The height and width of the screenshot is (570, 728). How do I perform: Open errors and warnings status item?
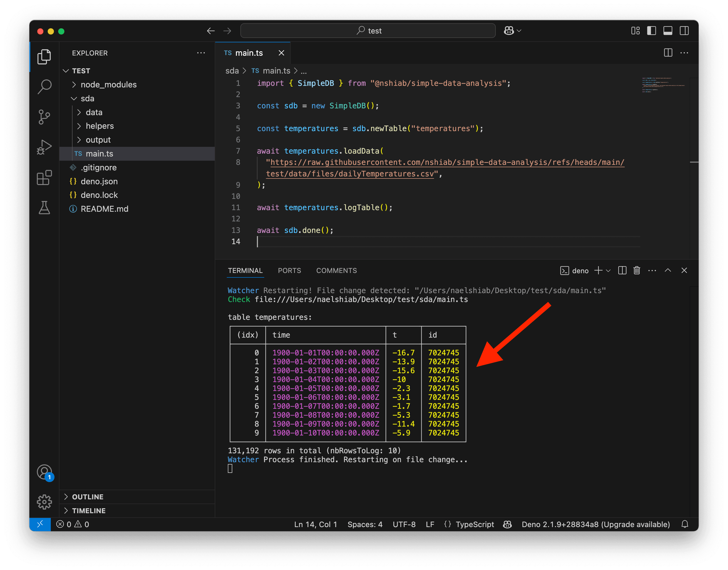[73, 524]
